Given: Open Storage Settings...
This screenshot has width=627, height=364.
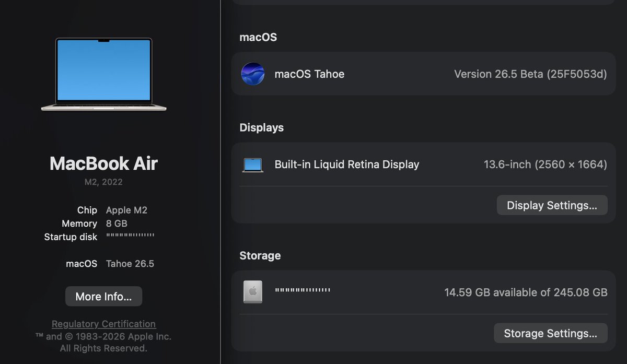Looking at the screenshot, I should pos(550,333).
